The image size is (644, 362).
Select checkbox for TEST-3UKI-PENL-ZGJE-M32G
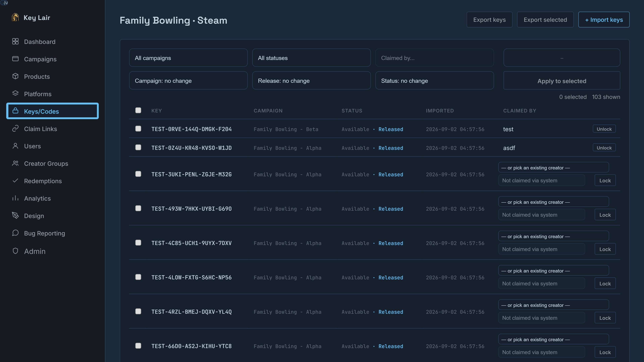(x=138, y=174)
